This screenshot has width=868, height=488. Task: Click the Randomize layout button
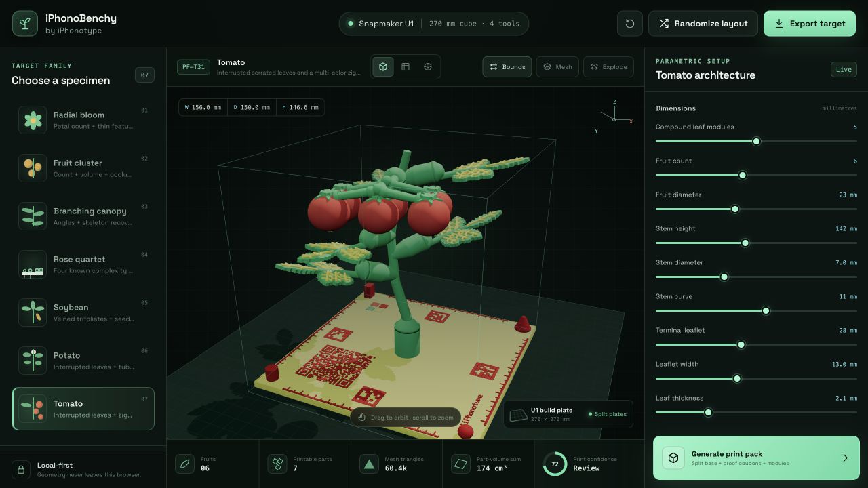click(703, 24)
